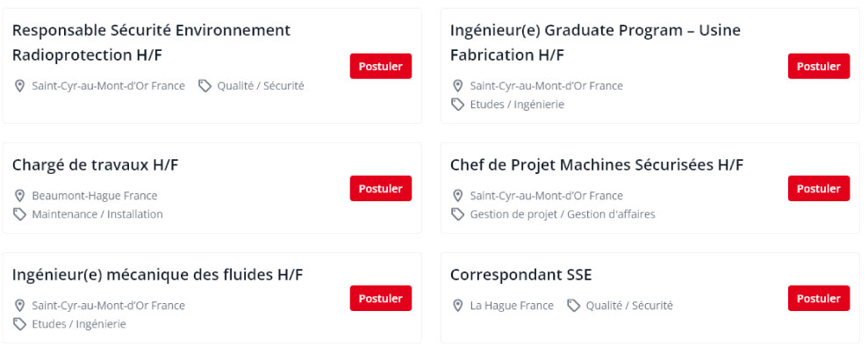The image size is (868, 362).
Task: Click Postuler for Chargé de travaux H/F
Action: coord(381,189)
